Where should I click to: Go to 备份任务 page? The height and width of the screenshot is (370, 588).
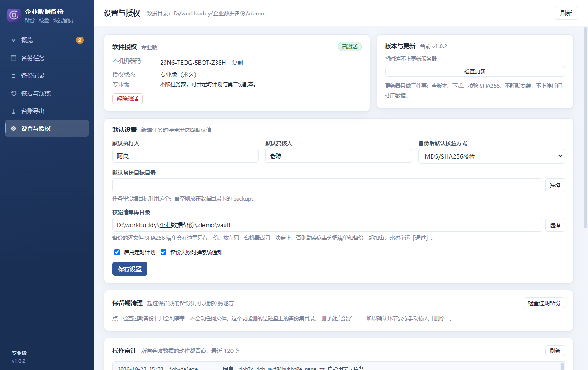47,58
